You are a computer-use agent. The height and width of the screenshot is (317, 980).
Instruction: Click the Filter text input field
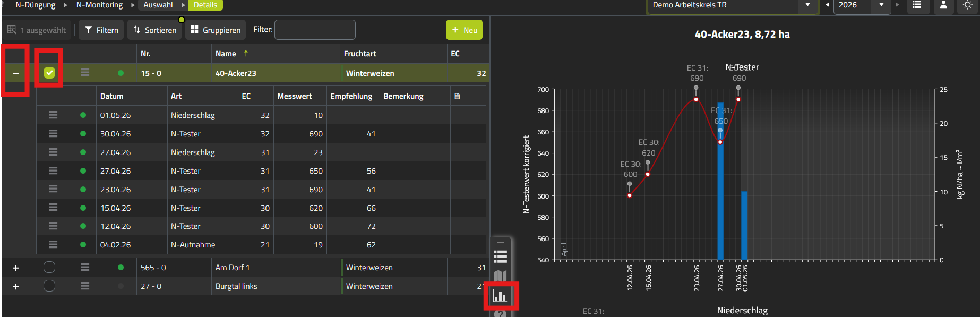coord(315,30)
